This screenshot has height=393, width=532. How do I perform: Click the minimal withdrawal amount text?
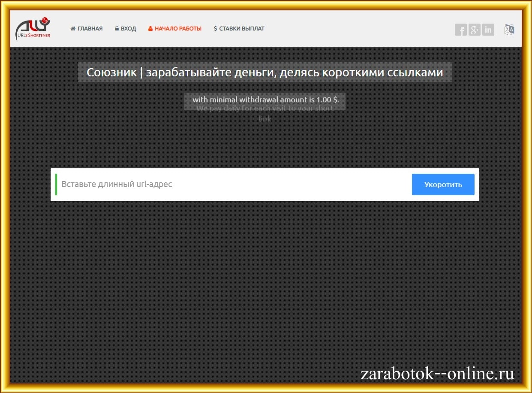(265, 100)
